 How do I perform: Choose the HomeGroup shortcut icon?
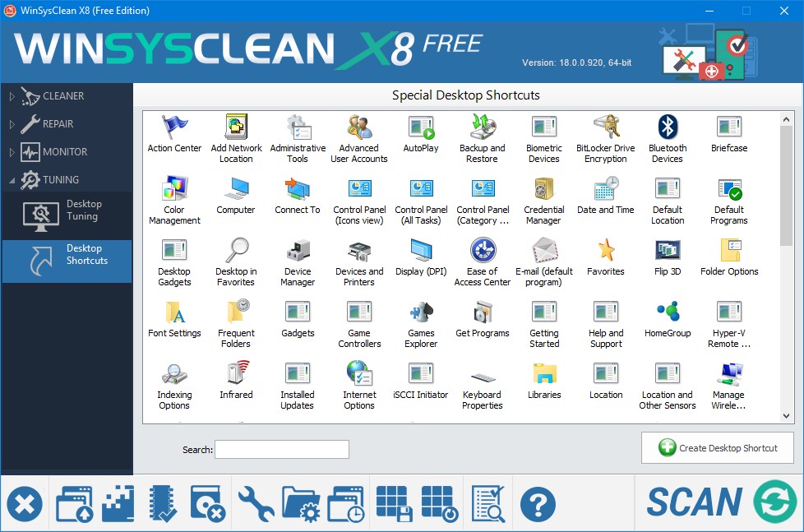[x=668, y=312]
